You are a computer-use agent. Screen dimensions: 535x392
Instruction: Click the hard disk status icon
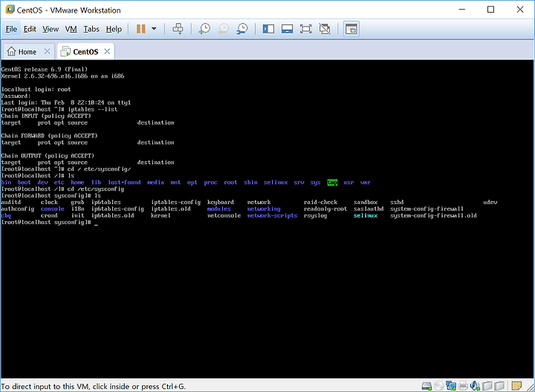click(427, 386)
